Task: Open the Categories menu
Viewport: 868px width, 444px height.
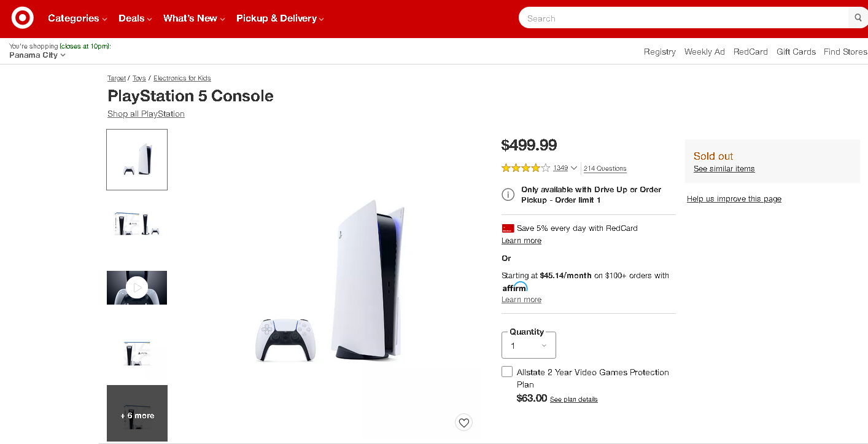Action: (77, 18)
